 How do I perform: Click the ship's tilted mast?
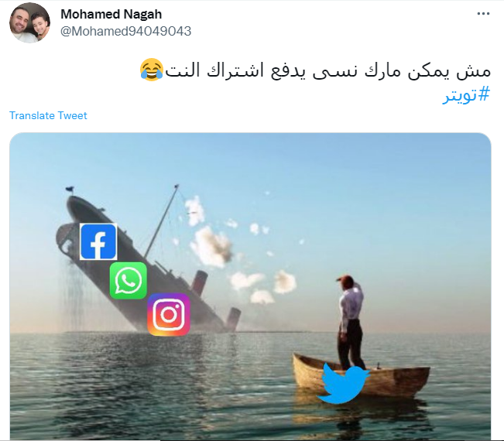[161, 220]
